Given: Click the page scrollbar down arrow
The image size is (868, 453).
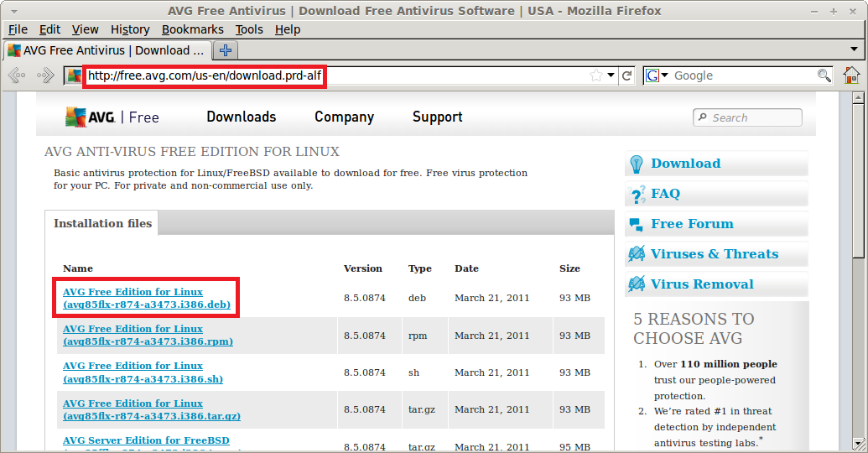Looking at the screenshot, I should [859, 444].
